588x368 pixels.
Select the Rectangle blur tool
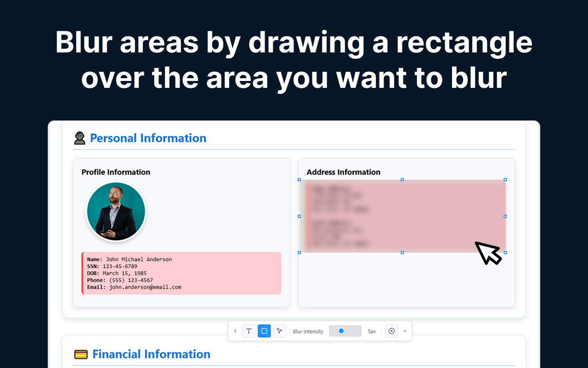[264, 331]
